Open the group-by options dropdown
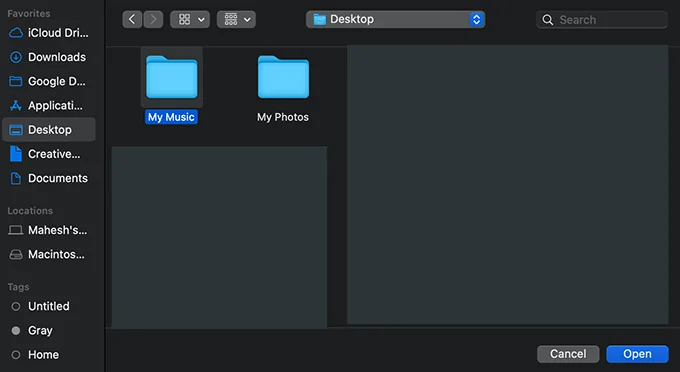This screenshot has width=680, height=372. (236, 20)
